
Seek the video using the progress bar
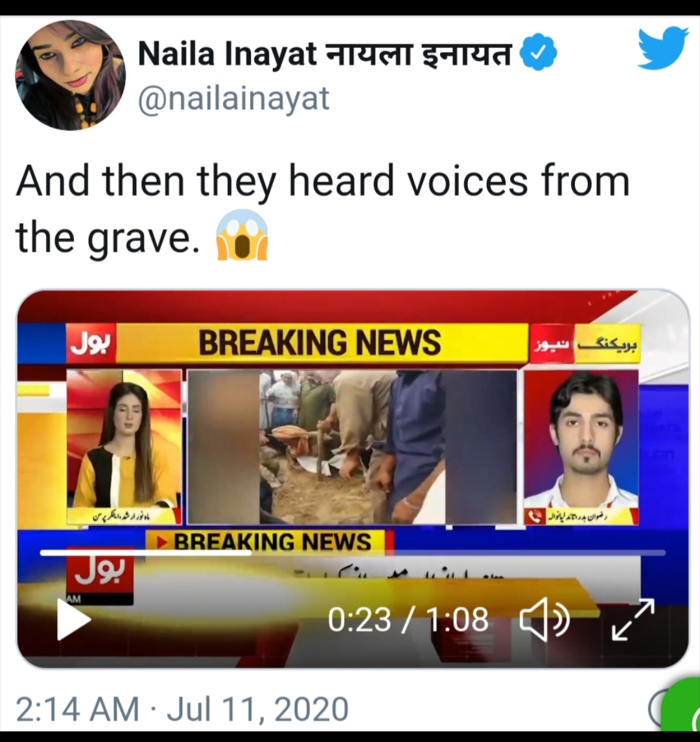tap(353, 553)
